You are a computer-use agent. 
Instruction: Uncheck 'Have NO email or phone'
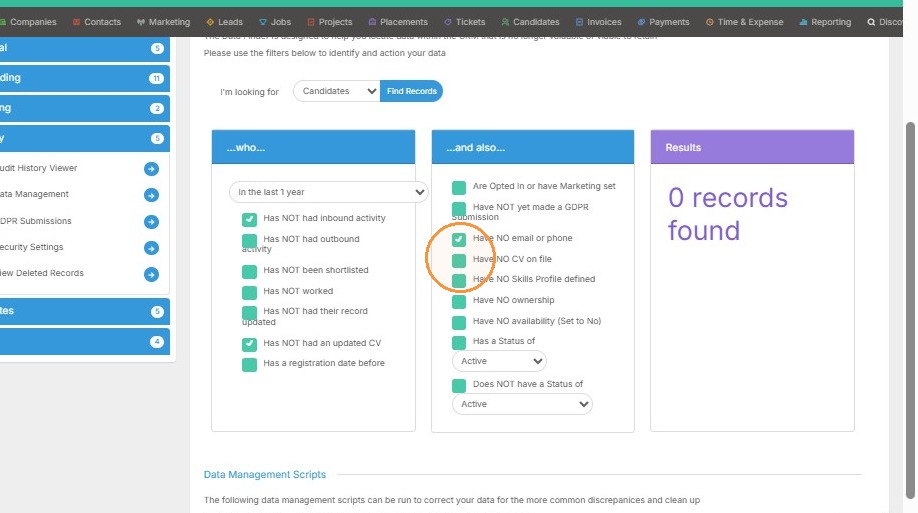(x=459, y=240)
